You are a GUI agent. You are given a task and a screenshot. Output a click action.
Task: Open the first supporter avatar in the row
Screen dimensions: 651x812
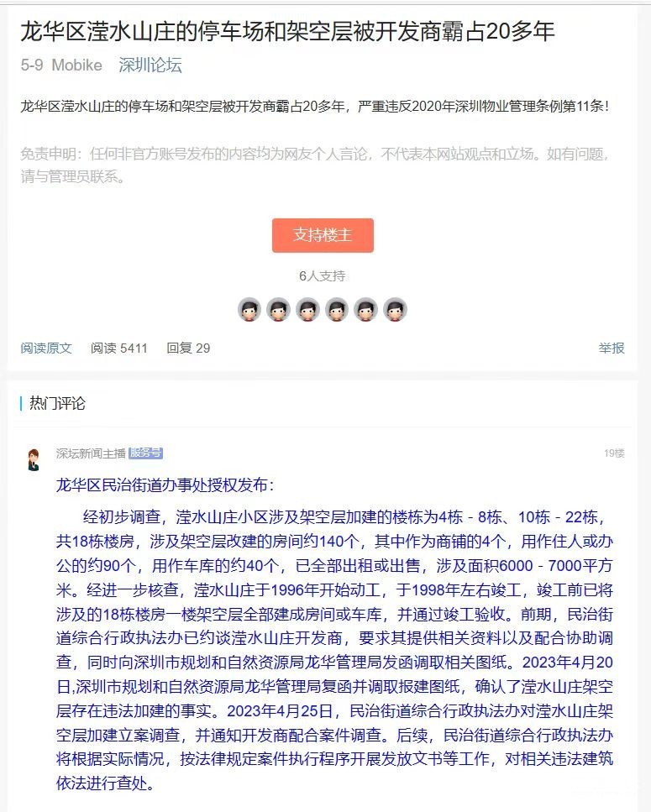249,310
